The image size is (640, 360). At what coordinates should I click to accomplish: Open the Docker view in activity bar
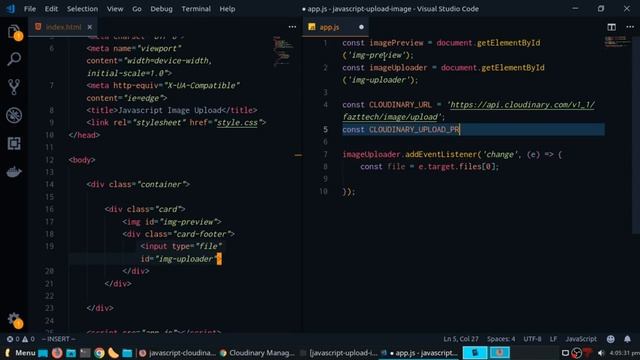click(x=14, y=172)
